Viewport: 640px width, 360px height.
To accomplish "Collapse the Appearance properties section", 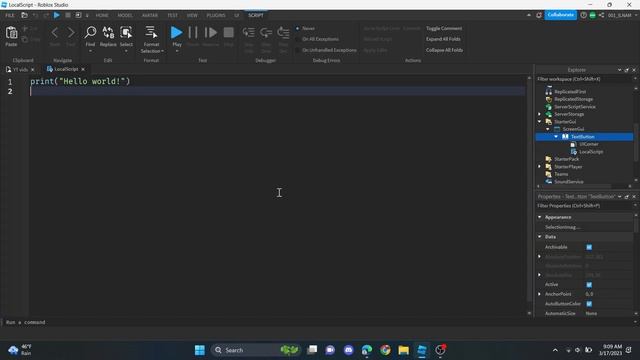I will click(540, 217).
